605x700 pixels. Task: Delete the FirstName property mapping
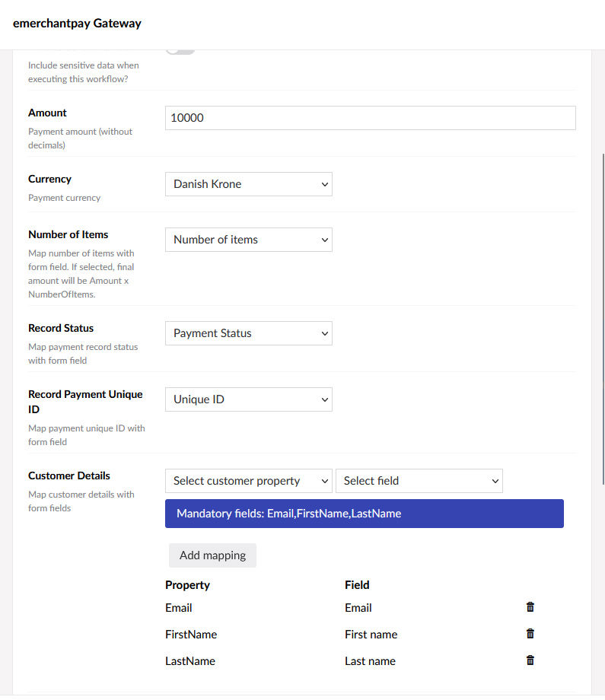[530, 634]
